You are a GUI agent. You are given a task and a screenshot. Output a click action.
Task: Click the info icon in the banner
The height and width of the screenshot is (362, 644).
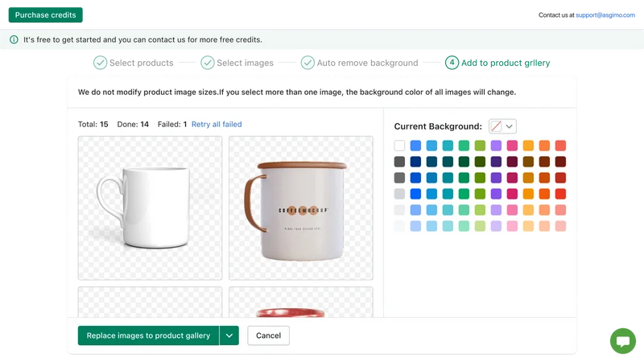coord(14,39)
